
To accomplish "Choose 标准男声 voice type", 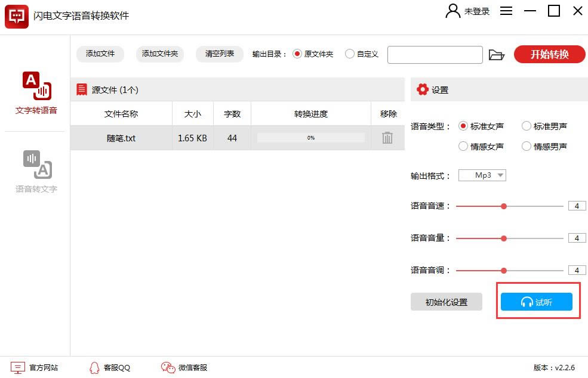I will [x=527, y=126].
